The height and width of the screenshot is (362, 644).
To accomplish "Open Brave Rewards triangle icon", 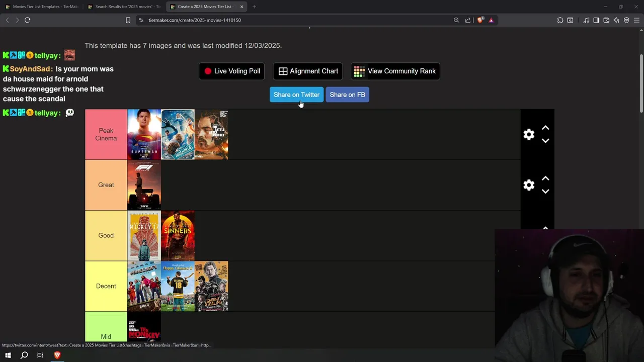I will (491, 20).
